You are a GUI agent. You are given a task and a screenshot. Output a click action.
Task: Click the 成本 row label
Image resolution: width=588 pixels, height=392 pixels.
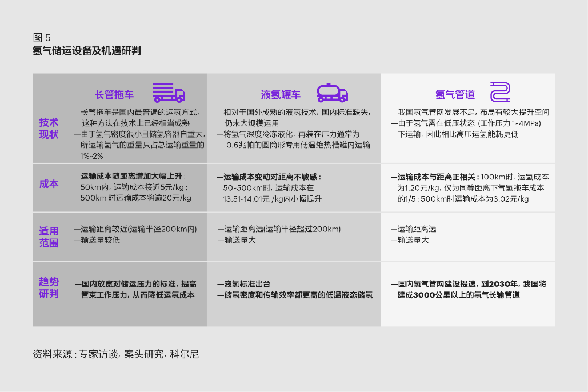[x=49, y=184]
